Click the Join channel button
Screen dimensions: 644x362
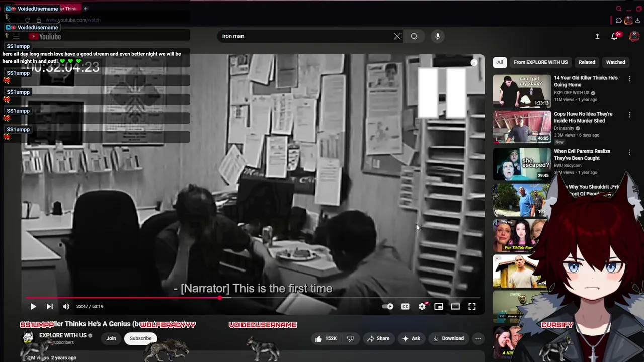click(x=111, y=338)
